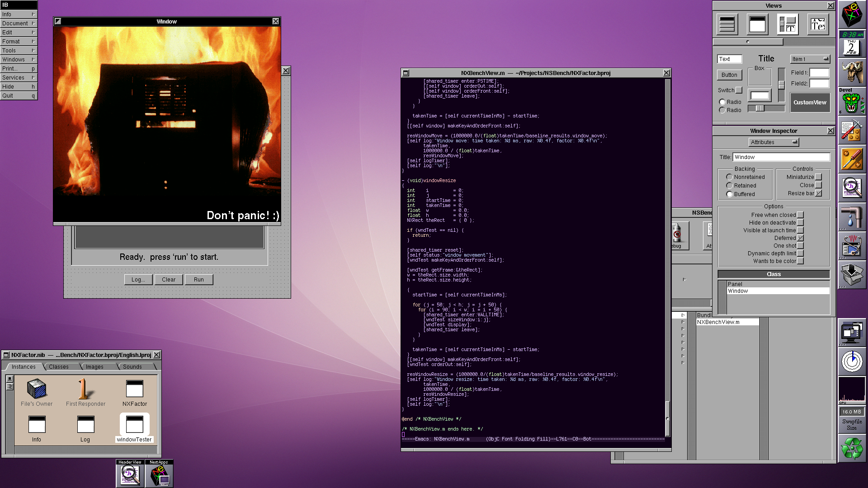
Task: Choose the menu palette in Views
Action: coord(727,24)
